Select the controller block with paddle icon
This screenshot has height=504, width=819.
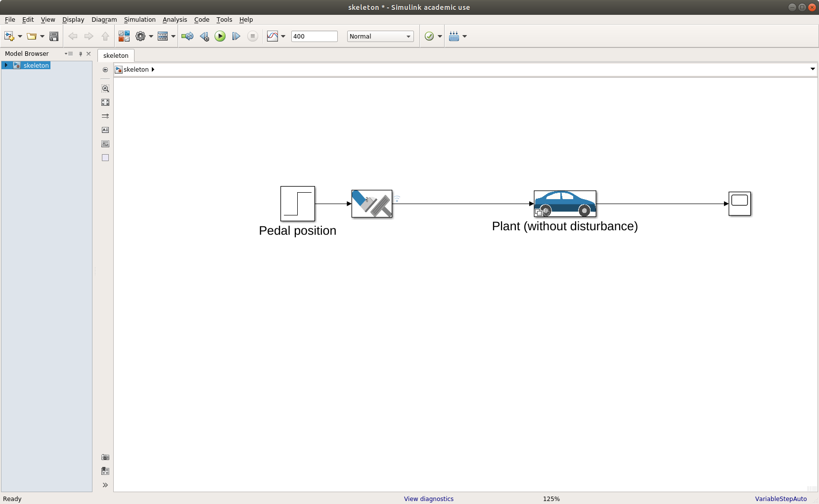click(372, 204)
